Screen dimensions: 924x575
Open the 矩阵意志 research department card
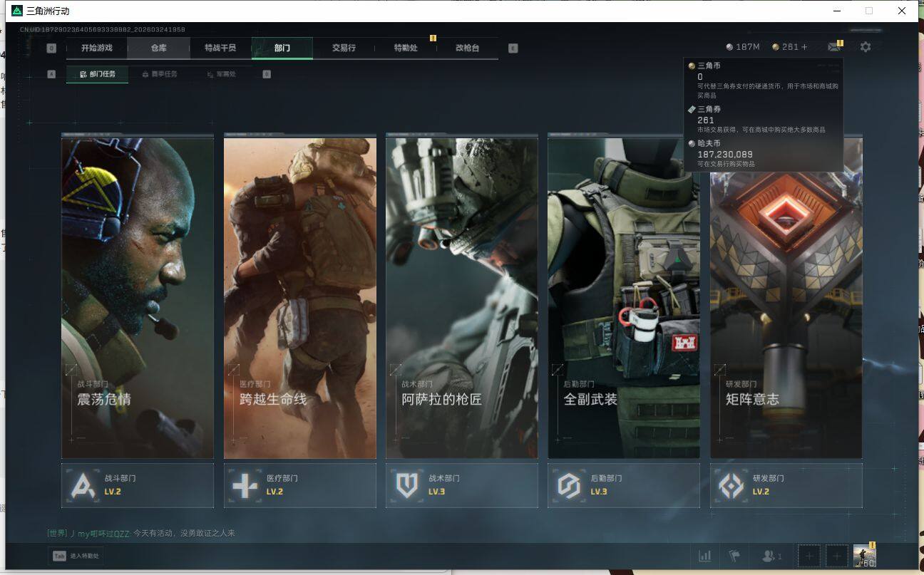pos(786,298)
